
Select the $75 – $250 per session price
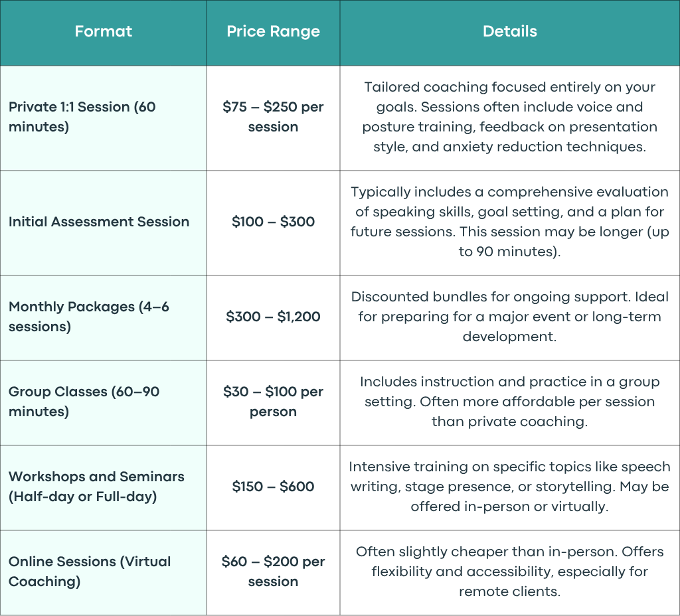273,117
